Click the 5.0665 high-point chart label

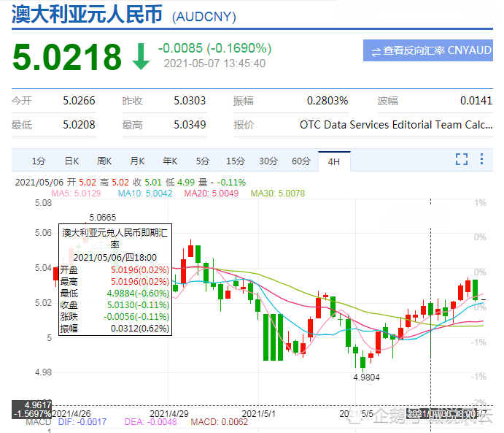click(103, 218)
